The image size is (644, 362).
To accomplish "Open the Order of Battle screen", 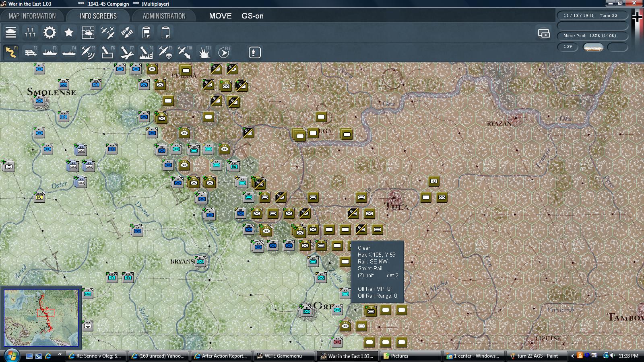I will (11, 32).
